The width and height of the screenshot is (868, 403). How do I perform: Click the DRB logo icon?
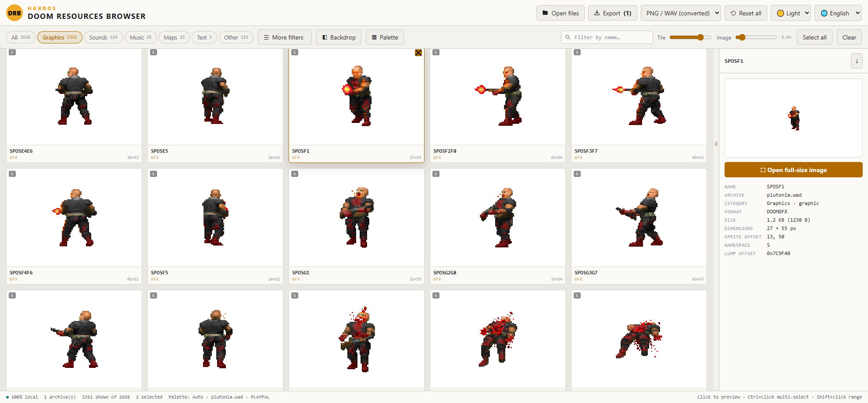pyautogui.click(x=14, y=13)
